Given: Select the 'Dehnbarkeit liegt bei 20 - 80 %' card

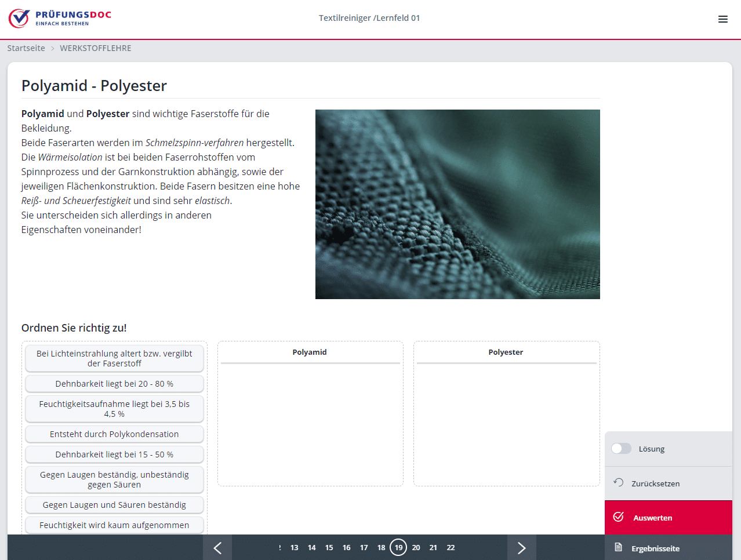Looking at the screenshot, I should (x=114, y=384).
